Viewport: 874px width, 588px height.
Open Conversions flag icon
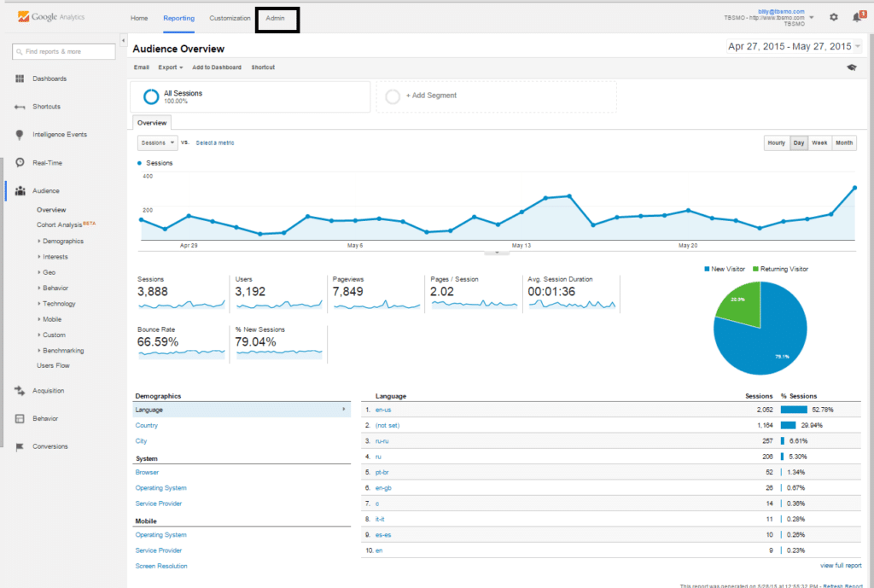click(20, 446)
